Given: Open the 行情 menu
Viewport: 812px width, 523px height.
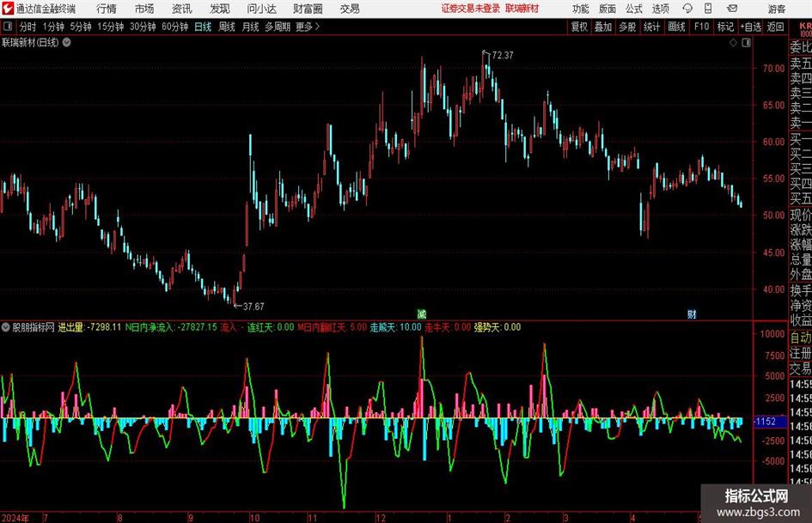Looking at the screenshot, I should coord(107,9).
